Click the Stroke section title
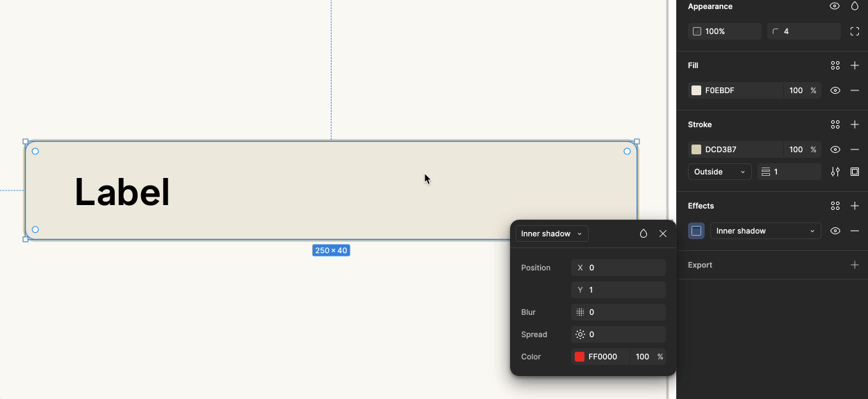The image size is (868, 399). tap(700, 124)
